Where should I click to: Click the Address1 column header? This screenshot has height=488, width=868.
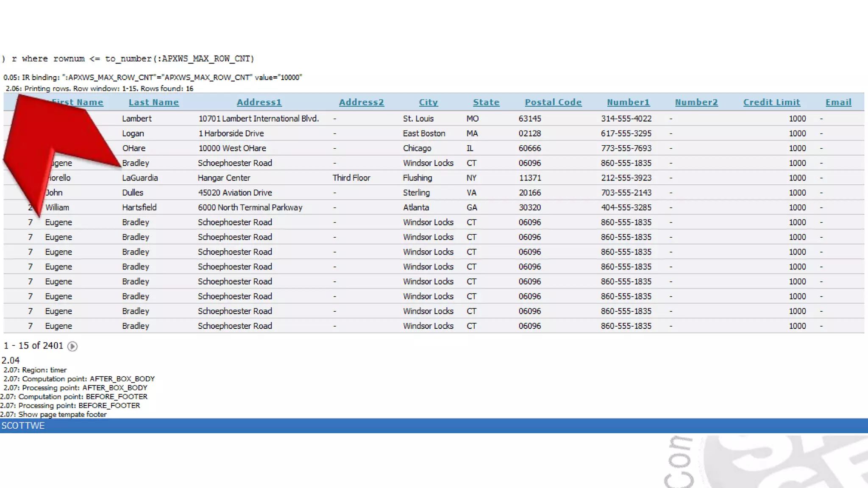(x=259, y=102)
